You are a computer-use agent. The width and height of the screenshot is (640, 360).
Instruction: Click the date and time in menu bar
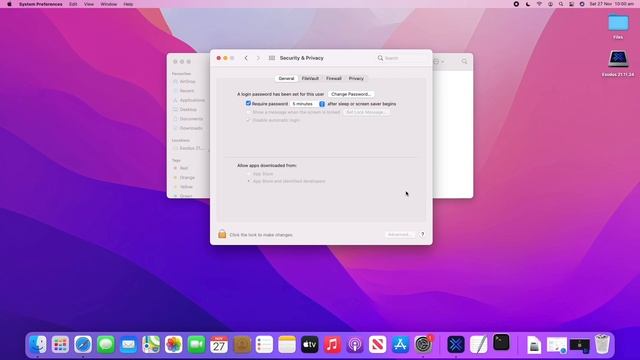click(x=611, y=4)
